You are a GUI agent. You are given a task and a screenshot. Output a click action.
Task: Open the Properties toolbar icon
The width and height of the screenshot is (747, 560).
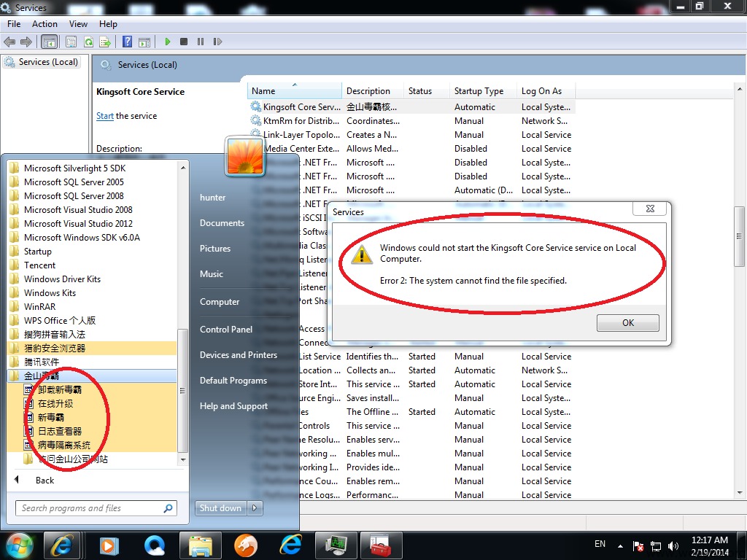(x=71, y=42)
